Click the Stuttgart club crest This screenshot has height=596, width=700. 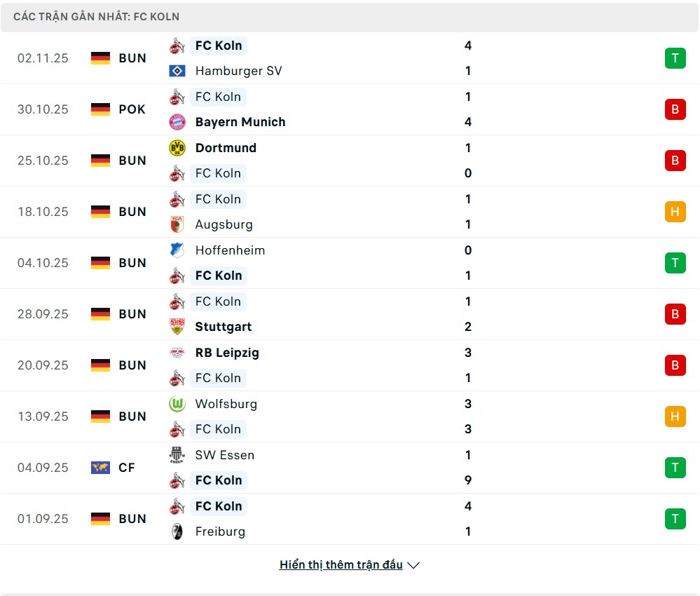pos(177,327)
